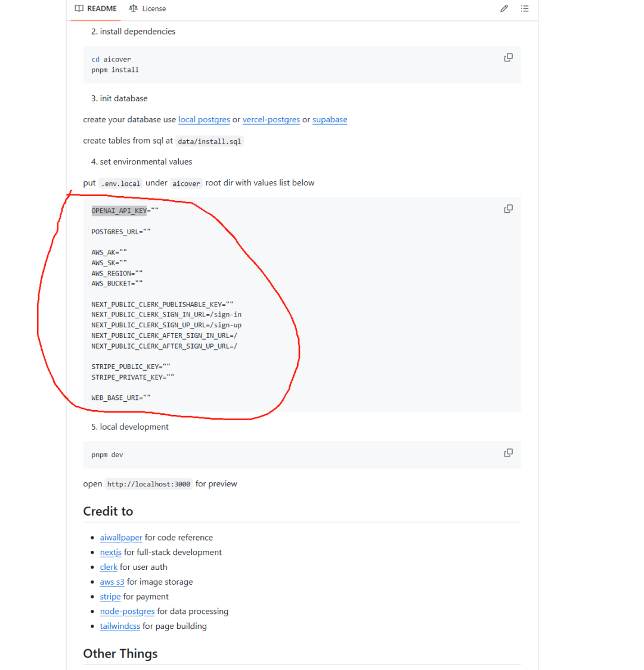The image size is (644, 670).
Task: Switch to the License tab
Action: [147, 9]
